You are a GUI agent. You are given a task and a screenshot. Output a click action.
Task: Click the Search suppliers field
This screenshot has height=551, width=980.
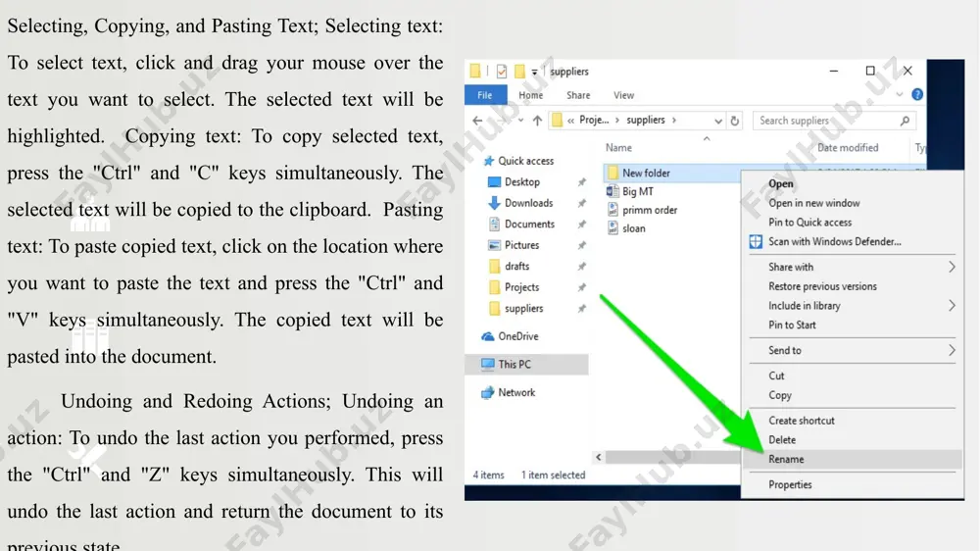pyautogui.click(x=834, y=121)
